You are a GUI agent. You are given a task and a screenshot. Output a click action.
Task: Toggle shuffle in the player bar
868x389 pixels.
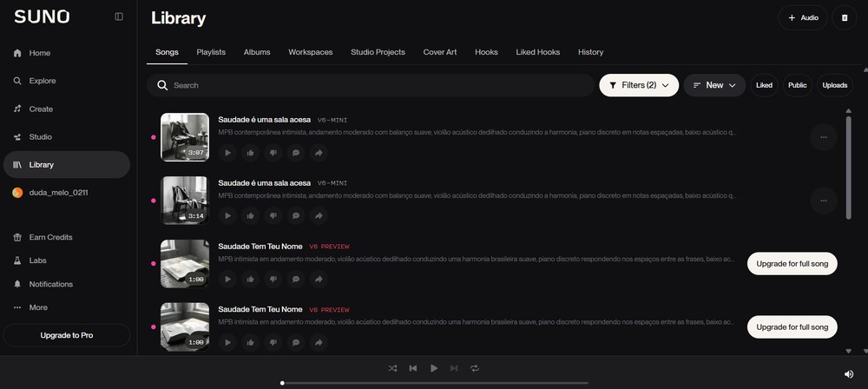[x=392, y=368]
